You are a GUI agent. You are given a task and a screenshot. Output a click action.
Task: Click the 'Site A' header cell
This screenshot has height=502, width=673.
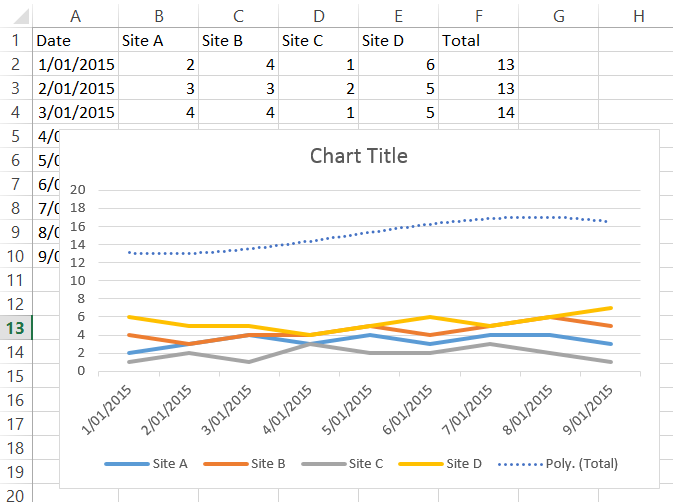[x=158, y=40]
